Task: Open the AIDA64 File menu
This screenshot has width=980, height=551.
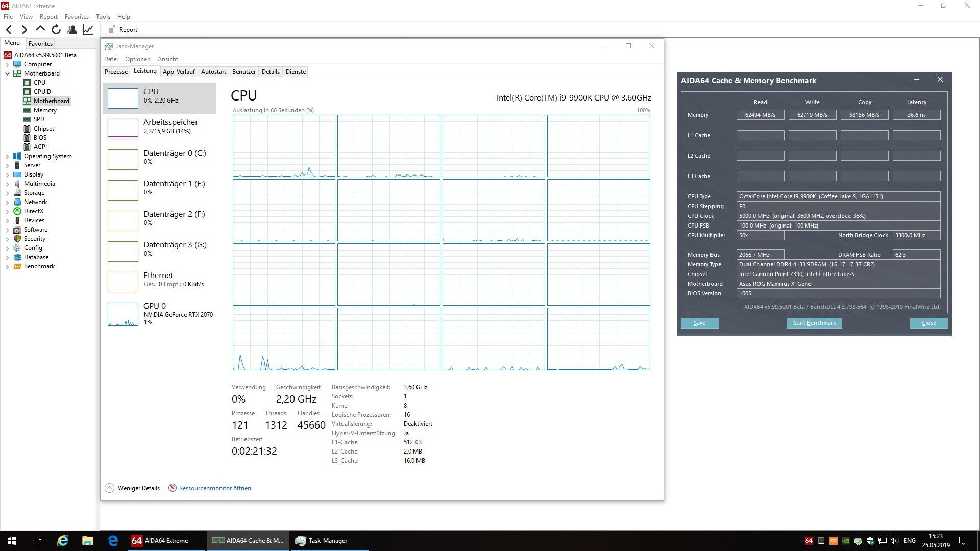Action: point(8,17)
